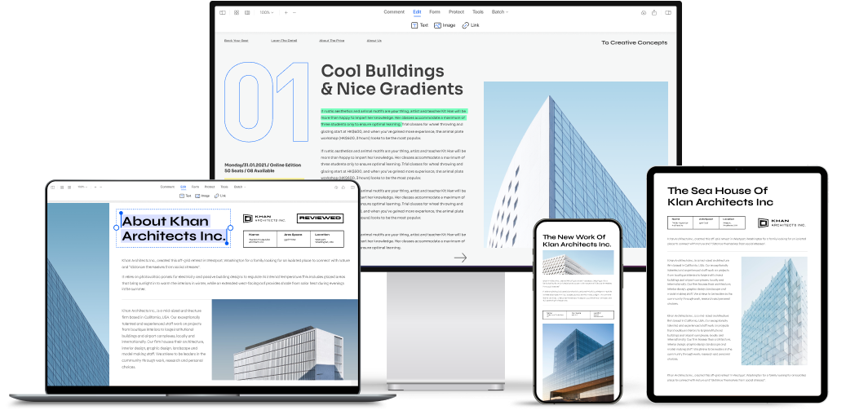The width and height of the screenshot is (868, 410).
Task: Click the REVIEWED stamp on laptop document
Action: tap(320, 218)
